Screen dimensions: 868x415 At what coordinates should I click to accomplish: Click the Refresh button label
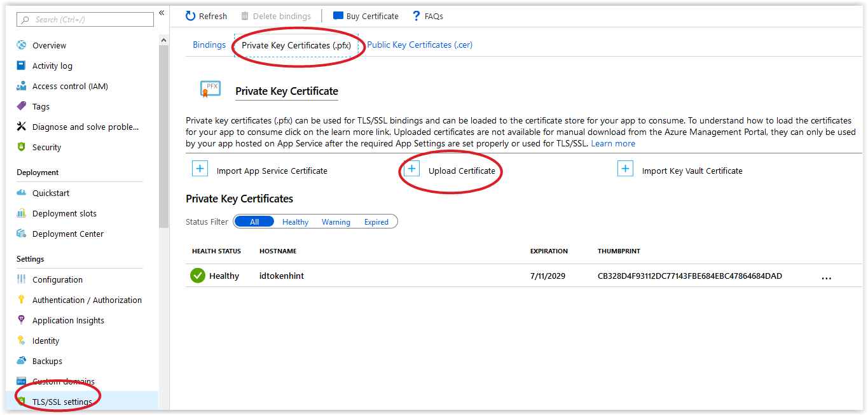213,16
